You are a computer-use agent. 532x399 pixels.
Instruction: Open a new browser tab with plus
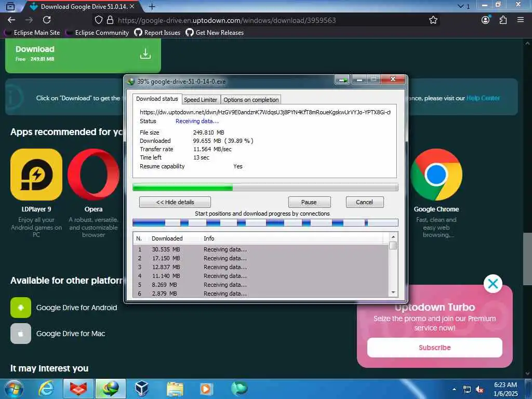tap(152, 6)
